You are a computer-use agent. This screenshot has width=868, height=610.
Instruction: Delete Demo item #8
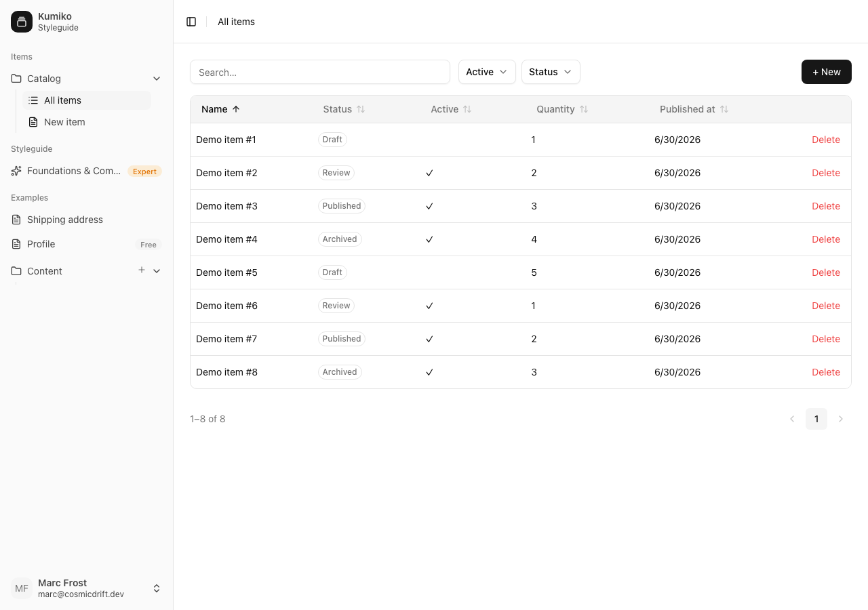tap(826, 372)
